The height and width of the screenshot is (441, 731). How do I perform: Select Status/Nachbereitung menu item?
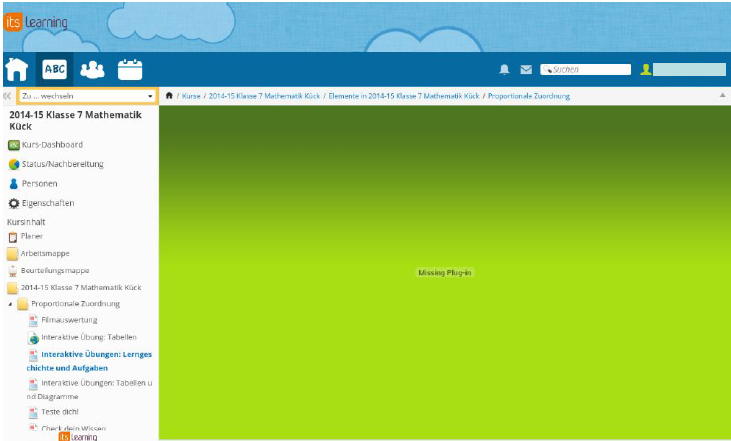[x=62, y=164]
